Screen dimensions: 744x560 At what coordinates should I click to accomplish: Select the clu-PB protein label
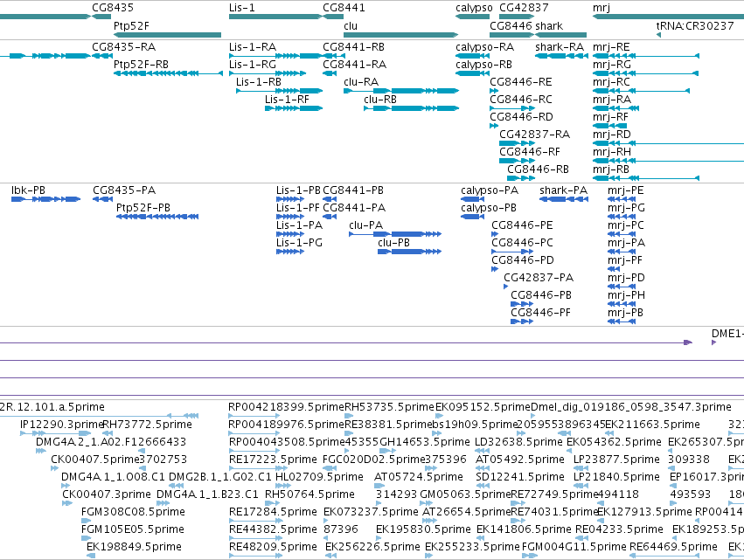click(393, 243)
